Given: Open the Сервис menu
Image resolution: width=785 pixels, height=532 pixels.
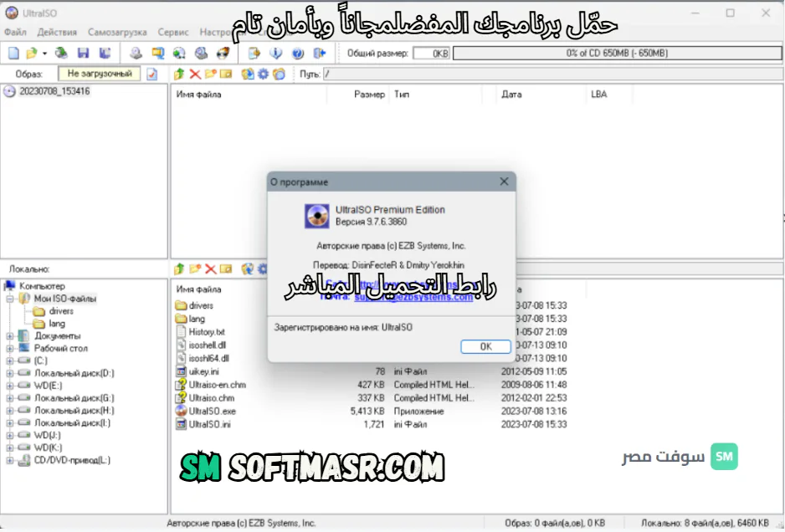Looking at the screenshot, I should coord(173,32).
